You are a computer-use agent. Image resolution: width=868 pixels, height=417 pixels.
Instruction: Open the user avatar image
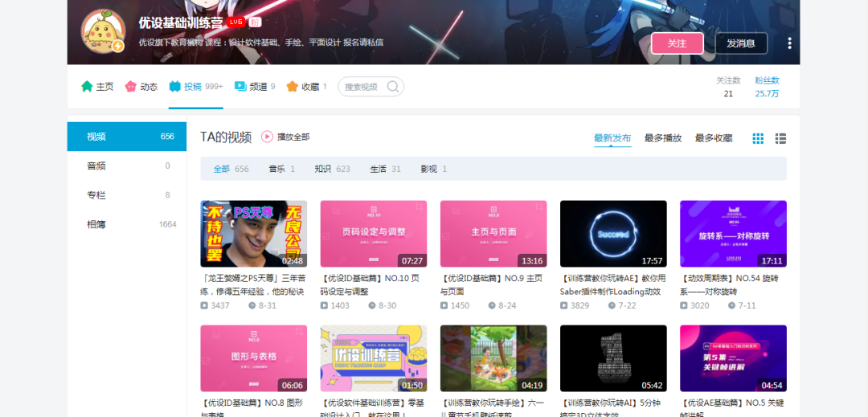point(103,31)
